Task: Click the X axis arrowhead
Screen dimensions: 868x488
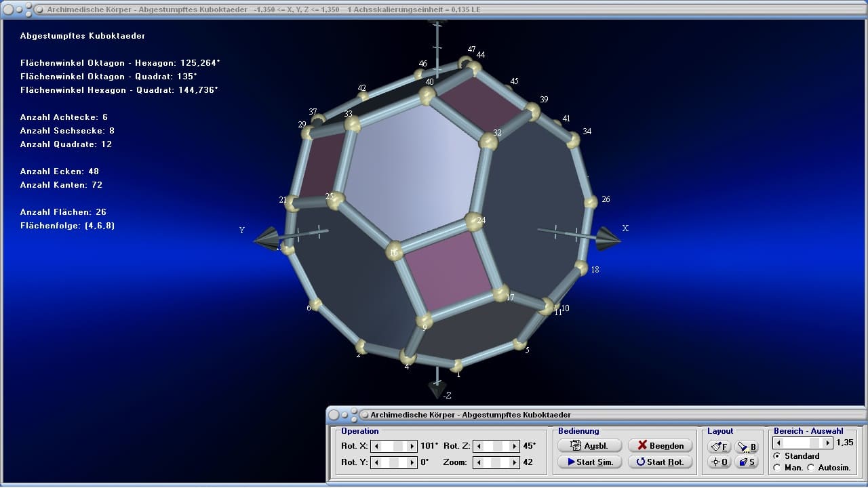Action: [x=608, y=238]
